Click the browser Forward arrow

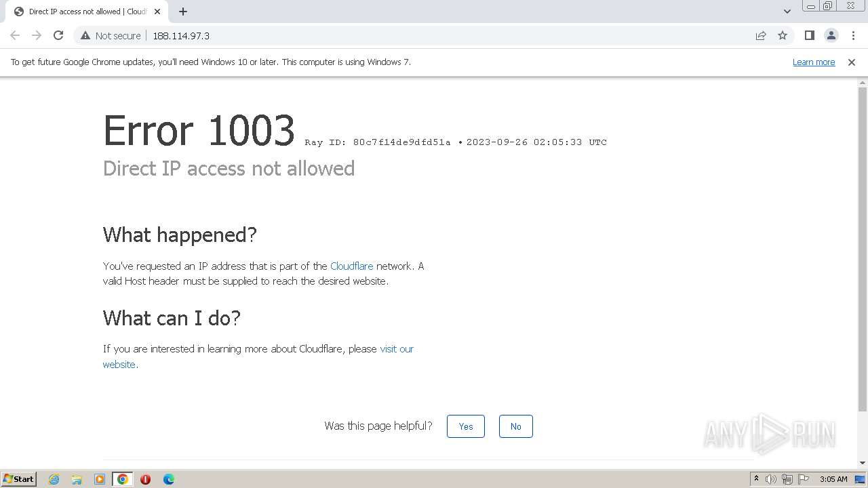[37, 35]
